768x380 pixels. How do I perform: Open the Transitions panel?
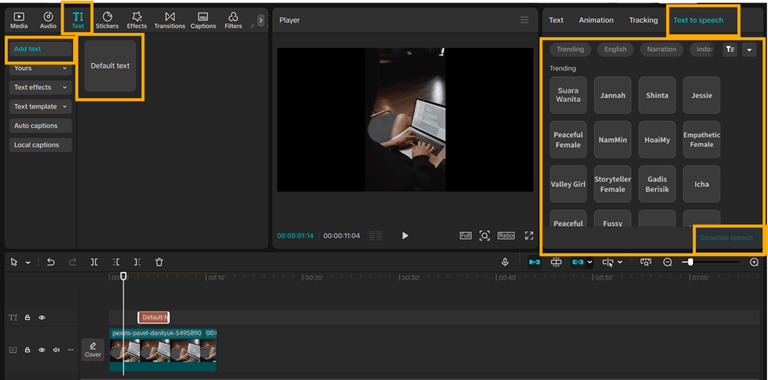169,21
